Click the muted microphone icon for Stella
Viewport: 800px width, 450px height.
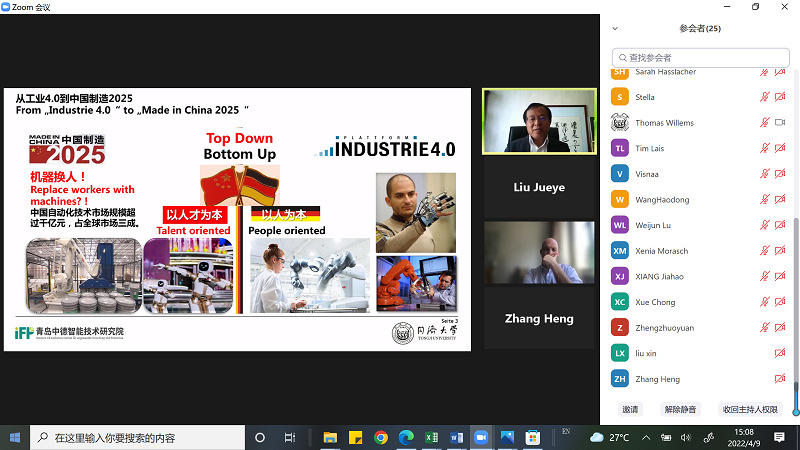click(764, 97)
